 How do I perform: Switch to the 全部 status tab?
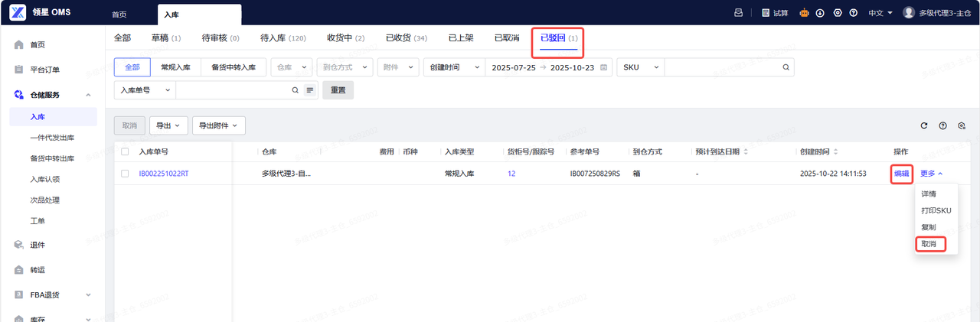122,37
